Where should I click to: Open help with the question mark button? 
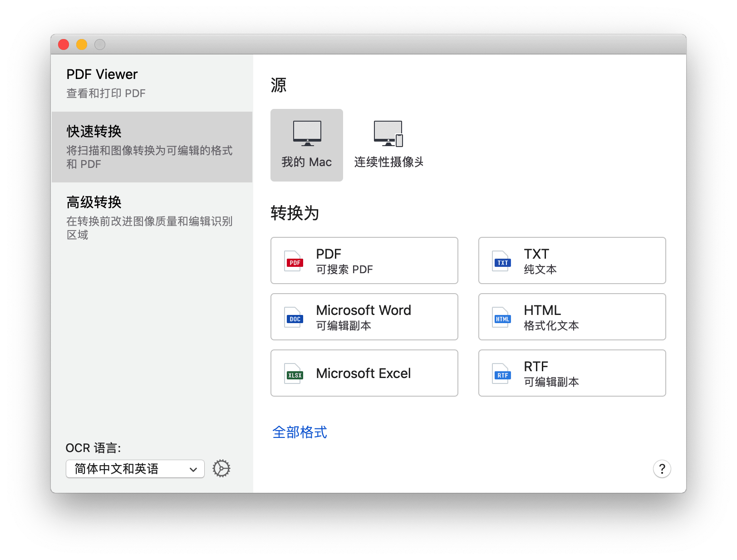(662, 469)
